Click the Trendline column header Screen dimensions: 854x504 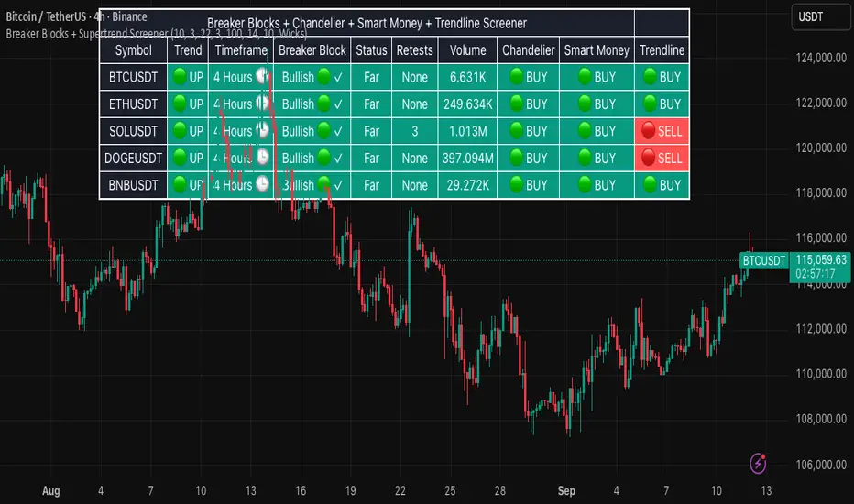coord(662,50)
